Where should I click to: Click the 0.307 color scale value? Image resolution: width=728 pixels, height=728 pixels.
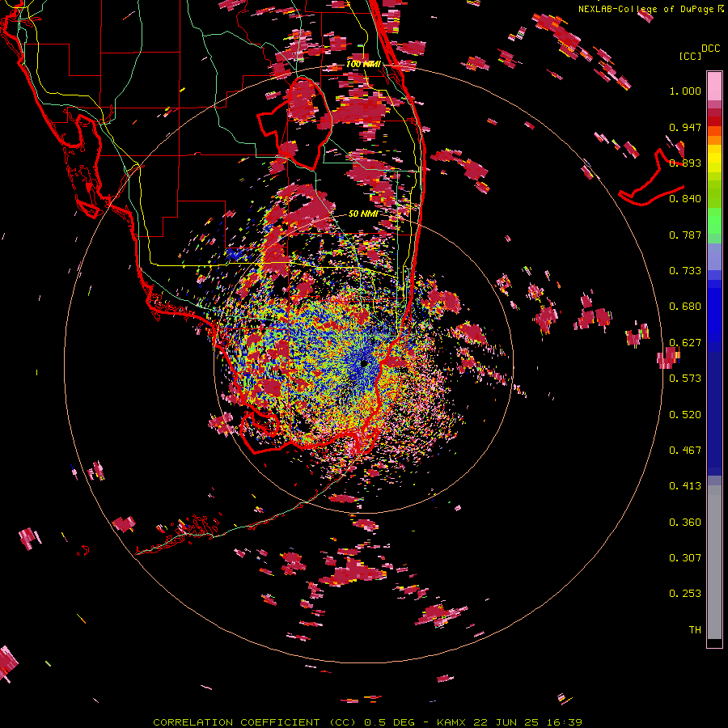pyautogui.click(x=685, y=558)
